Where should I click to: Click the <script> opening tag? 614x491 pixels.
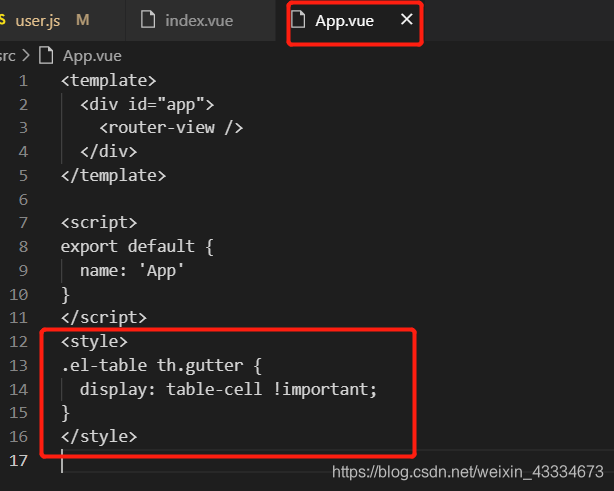99,223
